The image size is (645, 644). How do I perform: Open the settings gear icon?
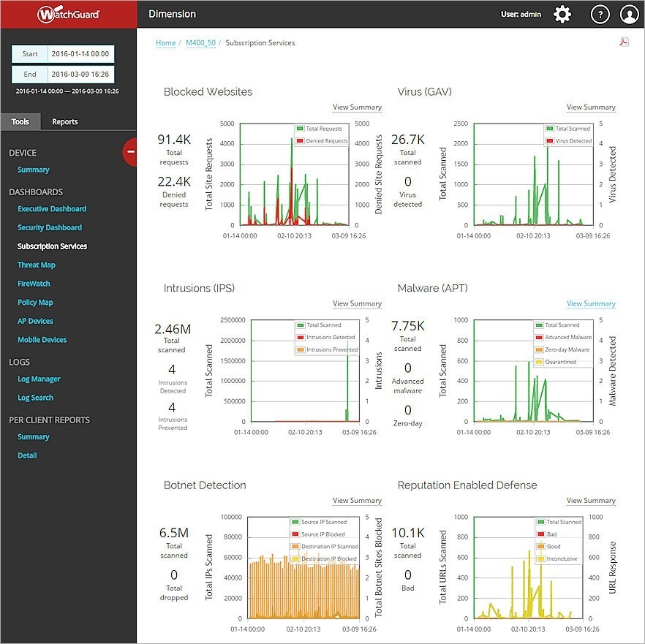(562, 13)
